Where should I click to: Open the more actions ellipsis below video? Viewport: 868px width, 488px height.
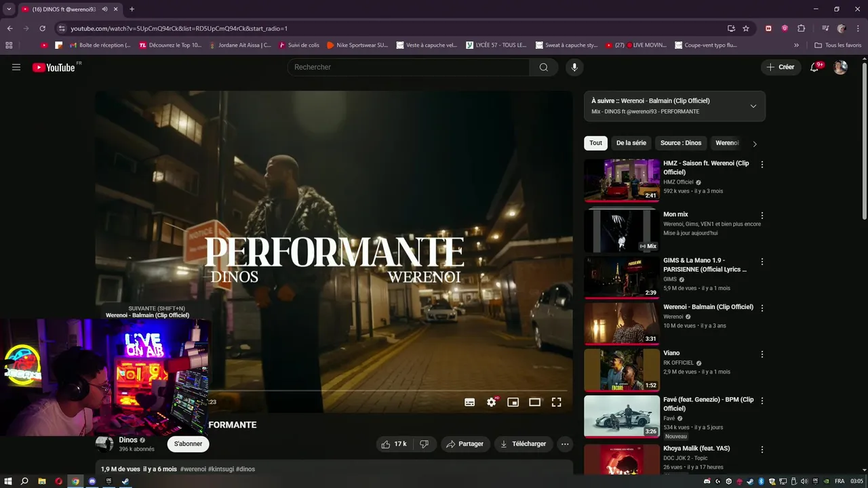point(565,444)
